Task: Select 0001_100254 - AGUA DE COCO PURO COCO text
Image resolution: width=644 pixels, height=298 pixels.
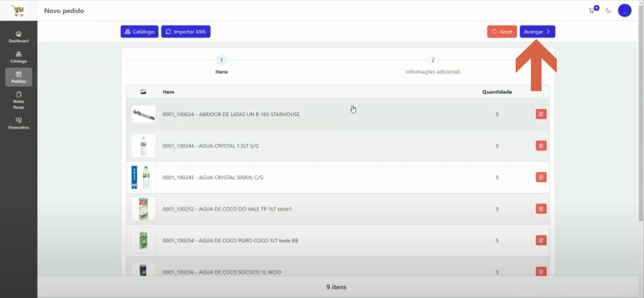Action: pos(230,241)
